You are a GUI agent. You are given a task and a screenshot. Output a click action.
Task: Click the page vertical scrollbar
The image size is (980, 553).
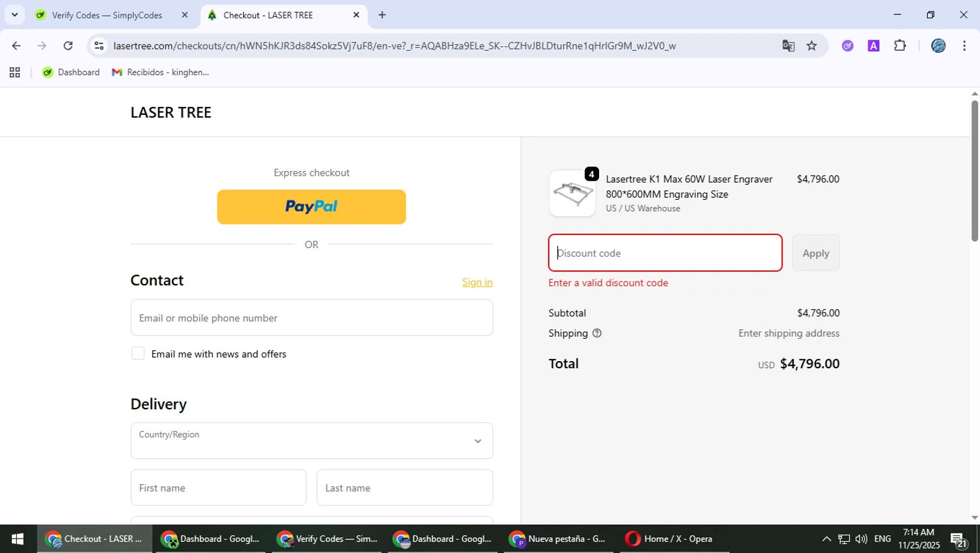[975, 170]
